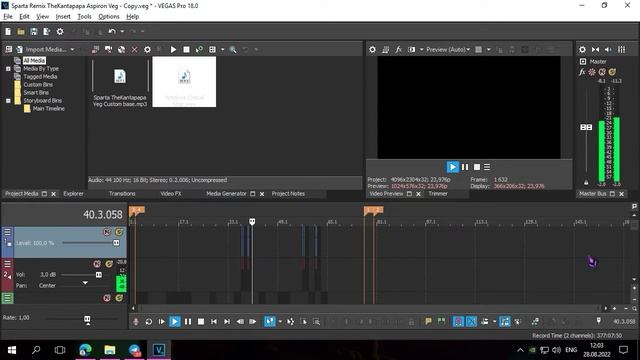Toggle Loop Playback in transport bar
The height and width of the screenshot is (360, 640).
149,322
